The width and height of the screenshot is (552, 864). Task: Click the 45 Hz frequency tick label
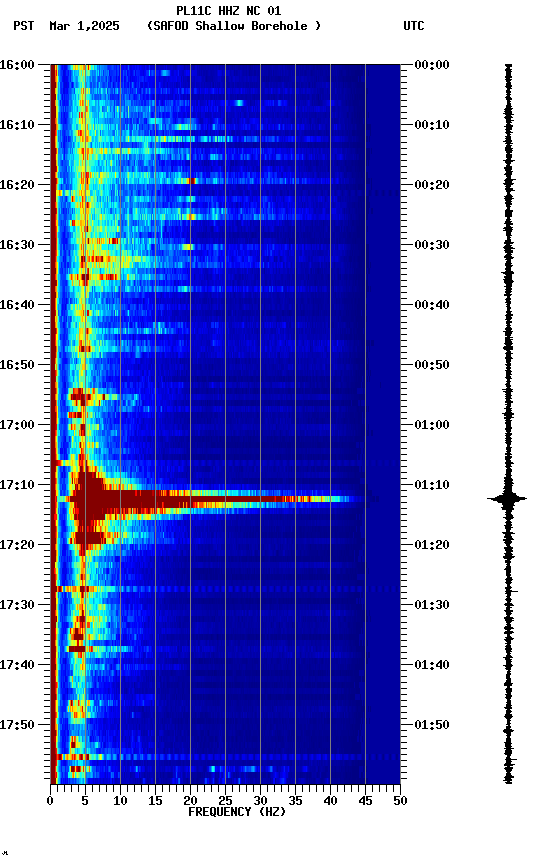click(365, 801)
